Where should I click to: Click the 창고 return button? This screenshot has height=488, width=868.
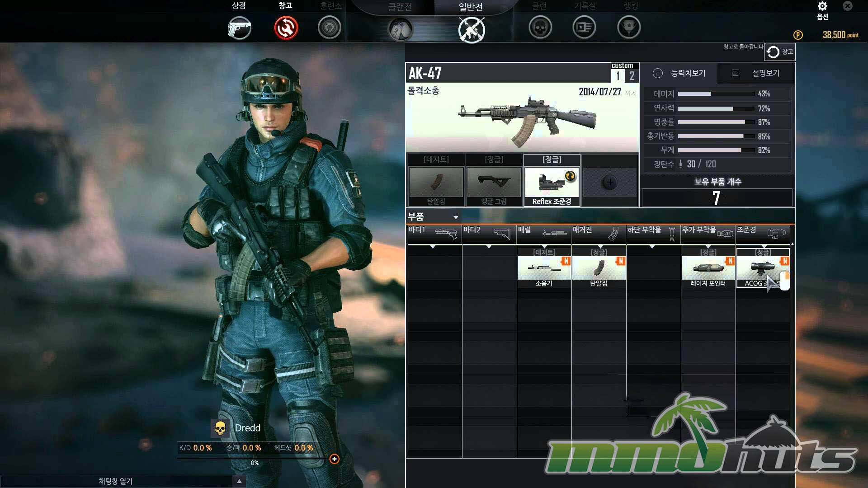click(779, 52)
